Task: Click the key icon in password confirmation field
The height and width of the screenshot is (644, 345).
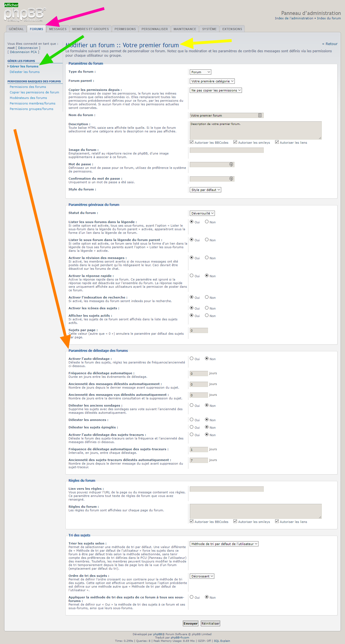Action: [231, 179]
